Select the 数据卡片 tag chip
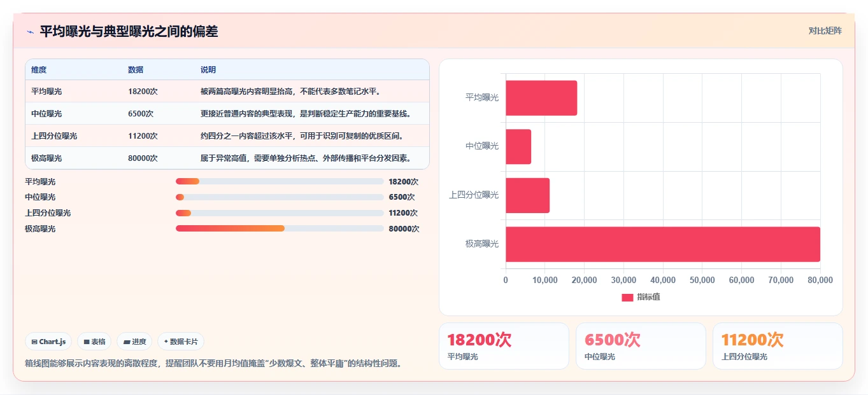Viewport: 868px width, 395px height. pyautogui.click(x=181, y=342)
